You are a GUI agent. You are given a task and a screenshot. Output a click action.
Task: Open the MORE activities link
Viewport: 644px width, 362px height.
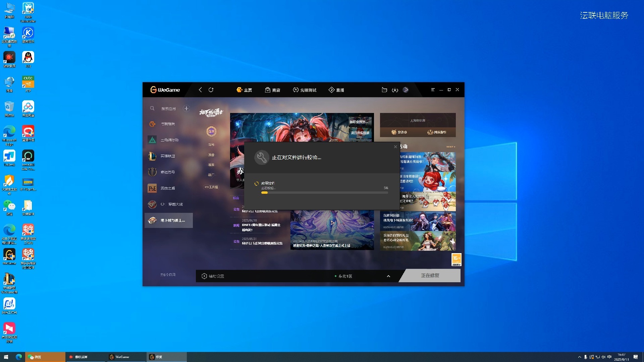click(x=451, y=147)
